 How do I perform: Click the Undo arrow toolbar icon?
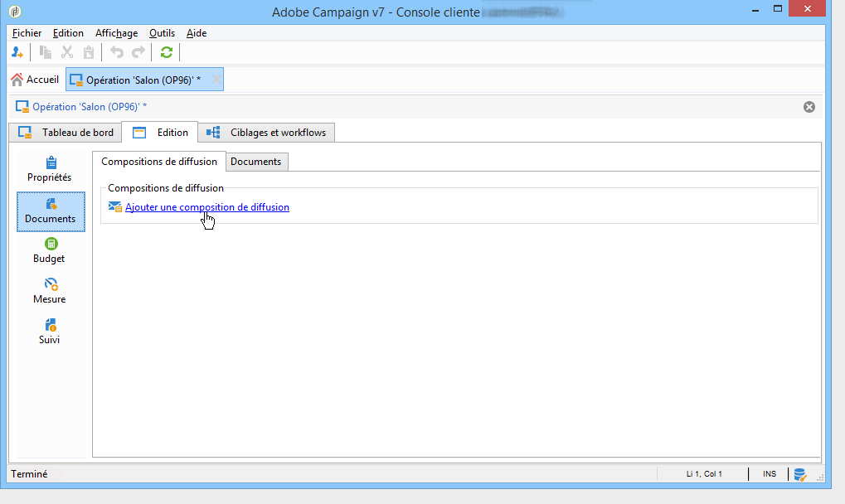[x=116, y=52]
